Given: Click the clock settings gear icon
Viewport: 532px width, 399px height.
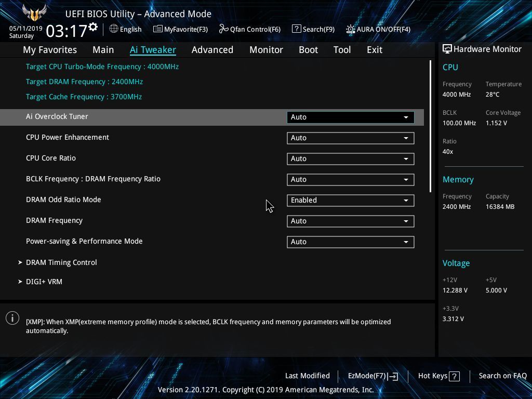Looking at the screenshot, I should tap(93, 27).
